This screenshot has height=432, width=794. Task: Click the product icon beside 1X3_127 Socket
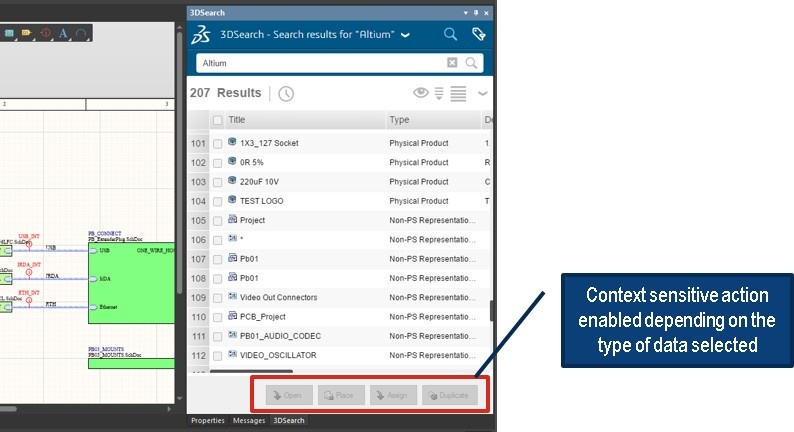point(232,142)
